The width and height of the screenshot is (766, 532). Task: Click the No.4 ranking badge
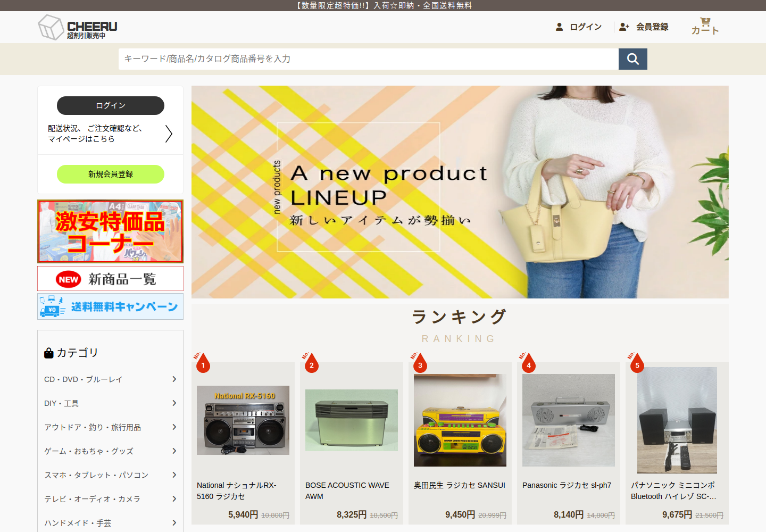pyautogui.click(x=528, y=363)
